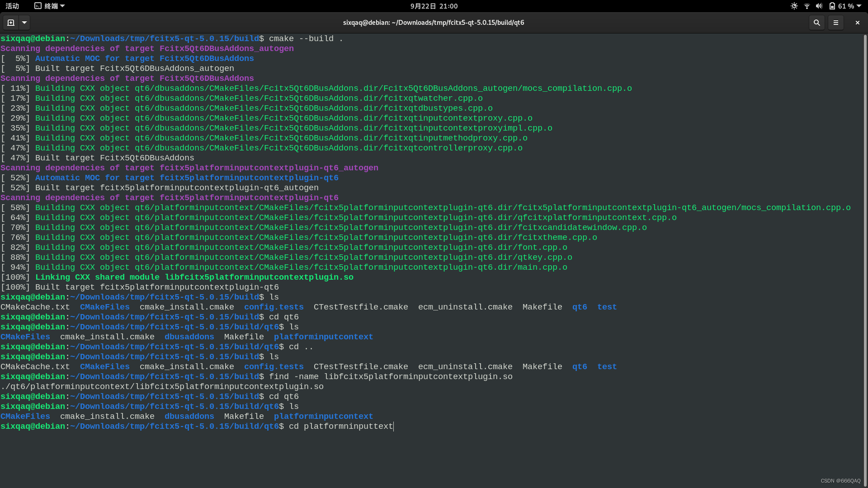
Task: Click the main.cpp.o build line at 94%
Action: click(284, 267)
